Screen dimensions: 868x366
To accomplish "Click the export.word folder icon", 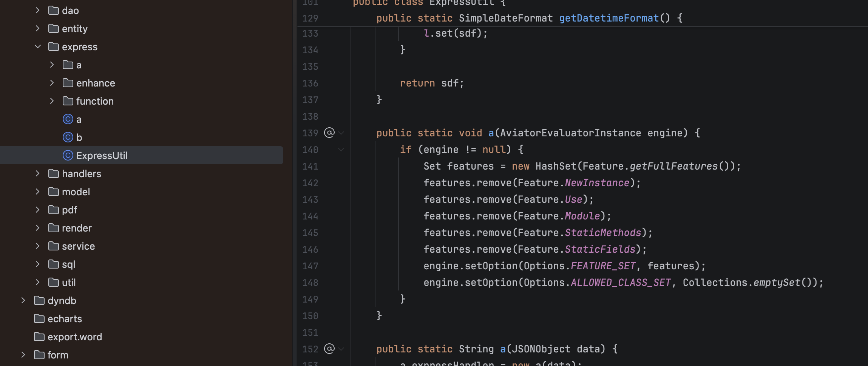I will point(39,337).
